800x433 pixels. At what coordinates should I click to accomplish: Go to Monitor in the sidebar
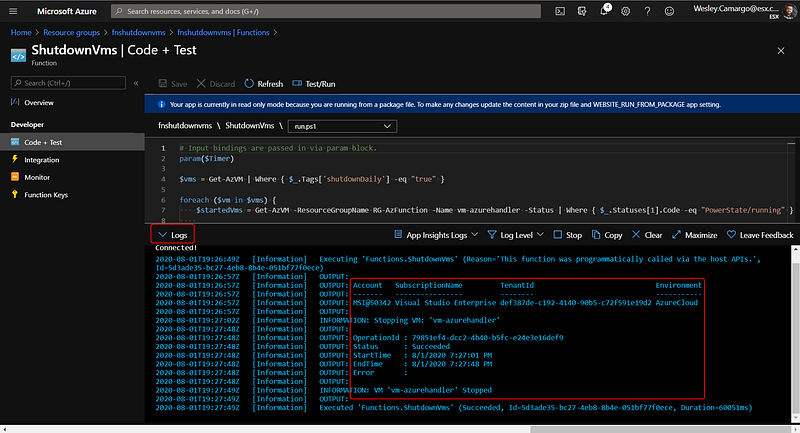(38, 177)
